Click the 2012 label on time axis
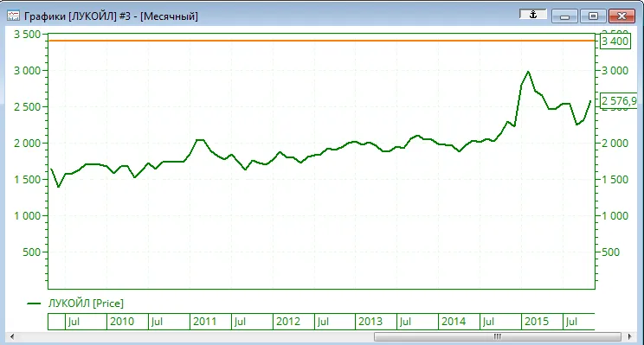The image size is (644, 345). 288,321
